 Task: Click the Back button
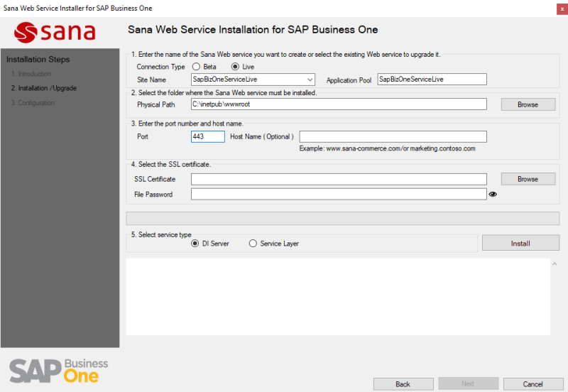click(403, 383)
